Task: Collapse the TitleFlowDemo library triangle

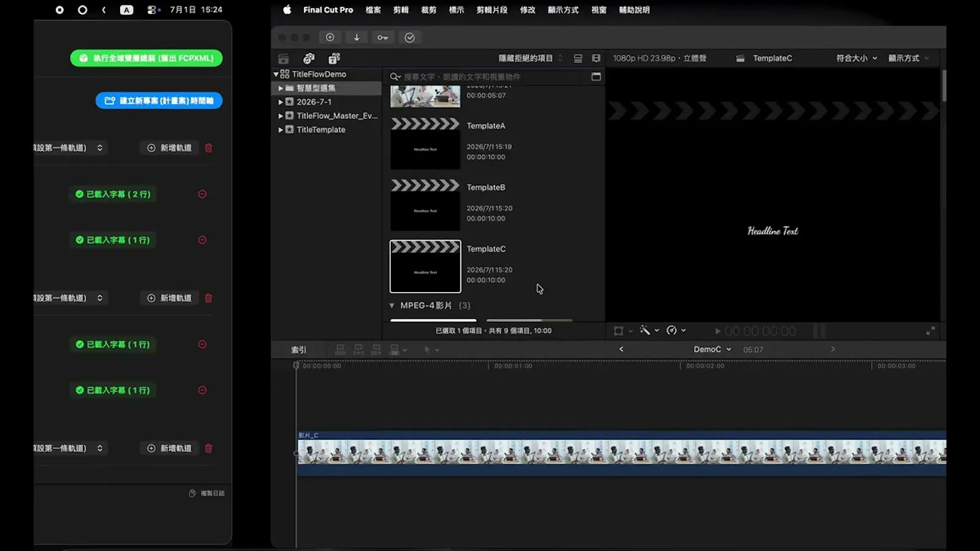Action: (x=276, y=74)
